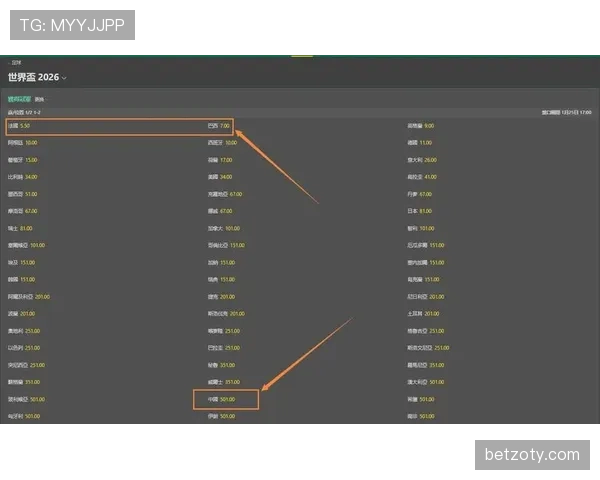Choose the 51.00 odds selection
Screen dimensions: 600x480
click(23, 194)
